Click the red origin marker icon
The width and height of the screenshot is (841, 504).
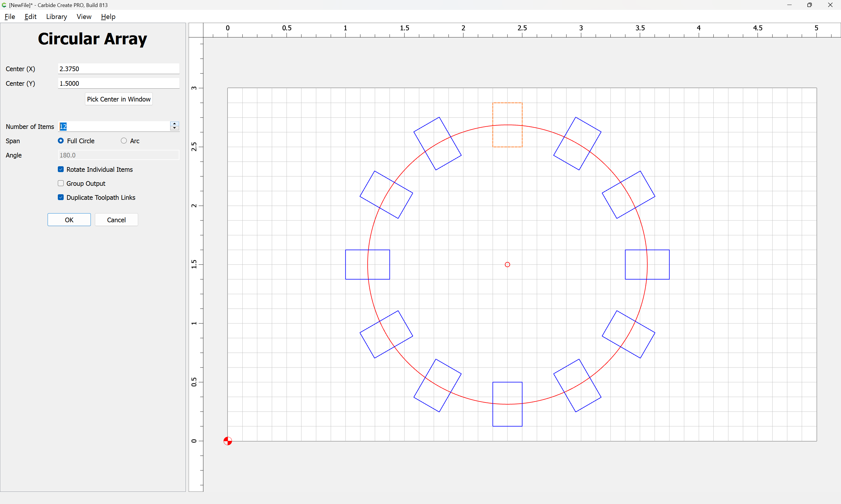[228, 441]
